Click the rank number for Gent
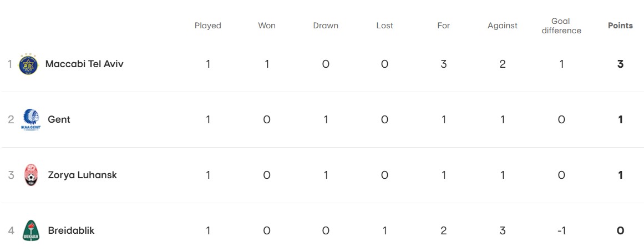Screen dimensions: 644x251 (x=11, y=119)
